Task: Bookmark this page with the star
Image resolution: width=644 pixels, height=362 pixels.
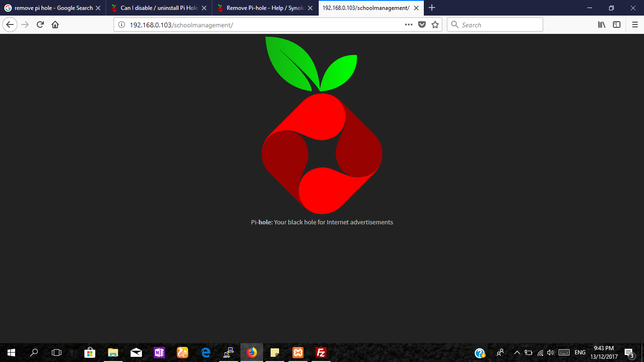Action: click(x=435, y=25)
